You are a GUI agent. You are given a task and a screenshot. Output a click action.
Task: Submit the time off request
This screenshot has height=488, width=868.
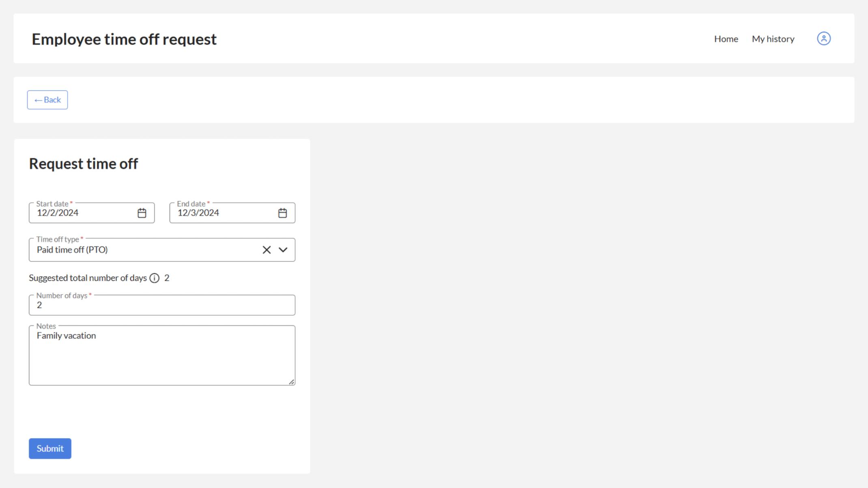pos(50,448)
